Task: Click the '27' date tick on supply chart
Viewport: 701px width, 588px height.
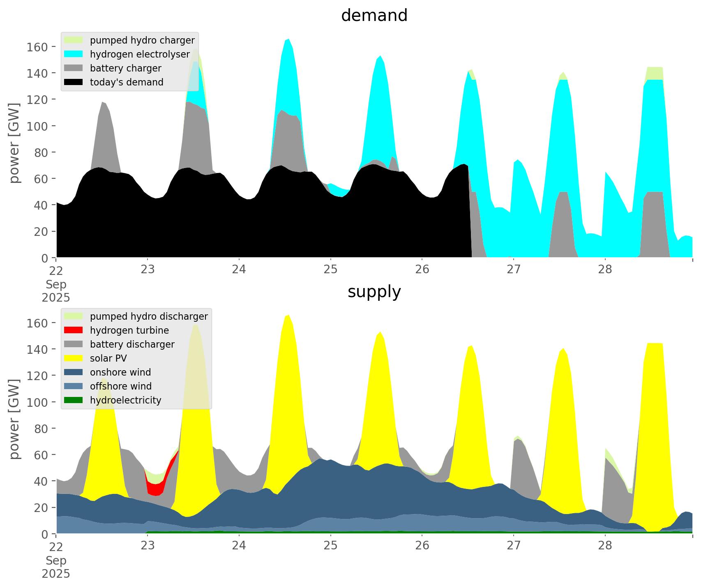Action: click(513, 546)
